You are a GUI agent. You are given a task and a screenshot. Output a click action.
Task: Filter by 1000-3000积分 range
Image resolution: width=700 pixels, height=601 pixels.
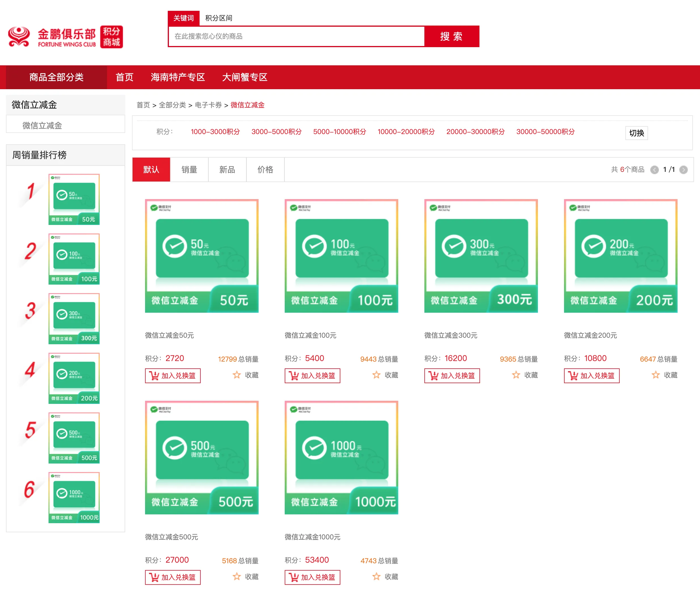coord(215,132)
